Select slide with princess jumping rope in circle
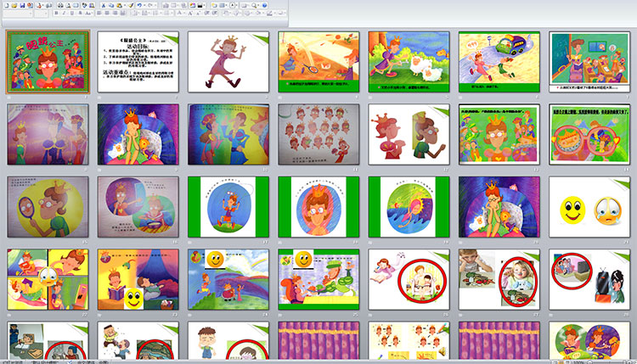Image resolution: width=637 pixels, height=364 pixels. pos(228,207)
